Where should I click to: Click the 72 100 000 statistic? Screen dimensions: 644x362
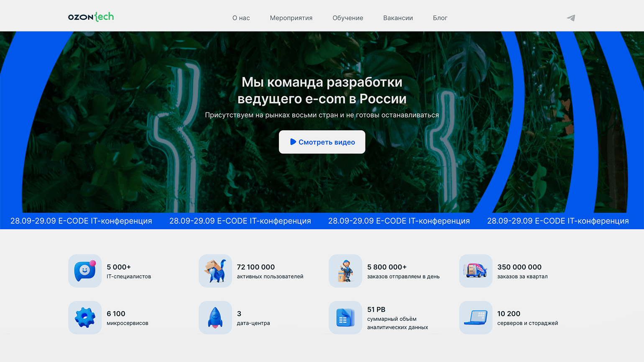[256, 267]
